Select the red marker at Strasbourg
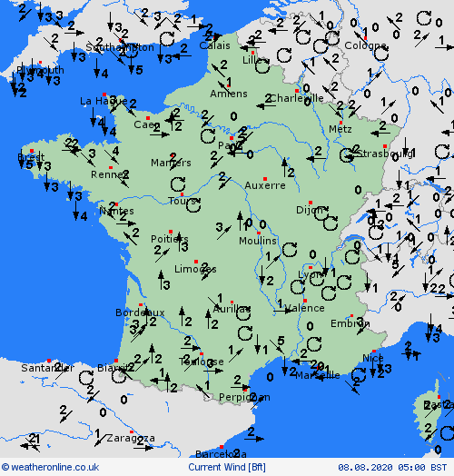Viewport: 454px width, 476px height. (x=385, y=146)
